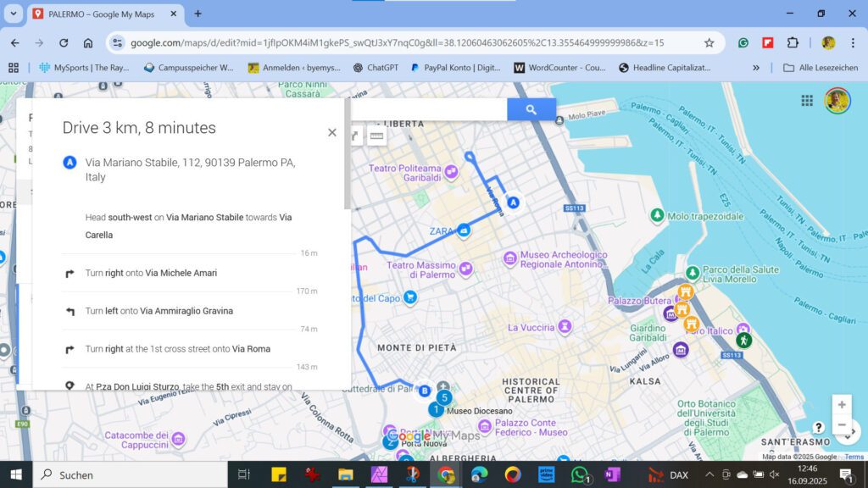Click the ZARA marker on the map

[x=464, y=229]
